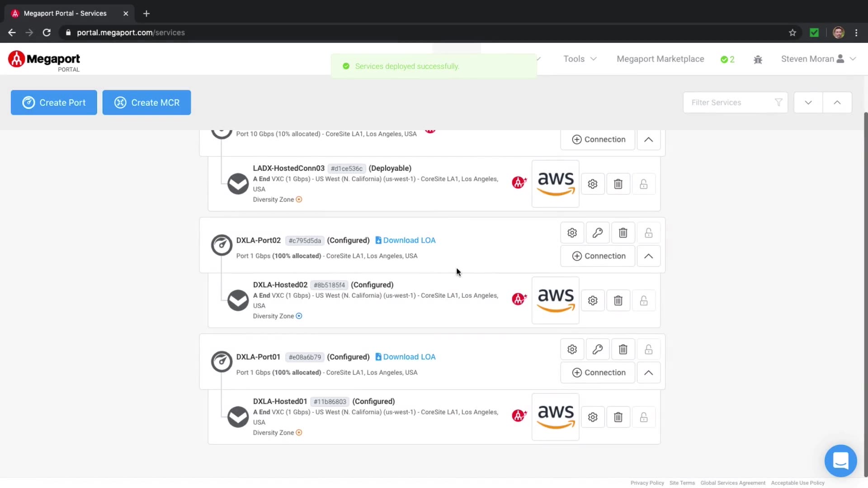Screen dimensions: 868x488
Task: Expand all services with the down arrow
Action: pyautogui.click(x=808, y=103)
